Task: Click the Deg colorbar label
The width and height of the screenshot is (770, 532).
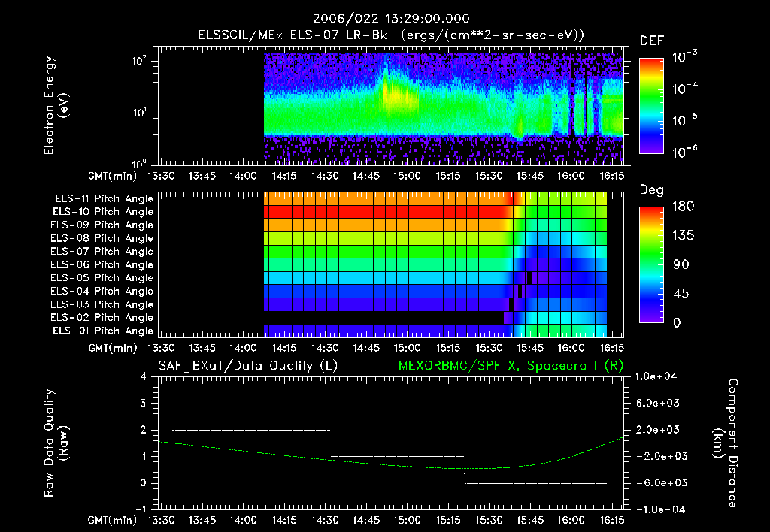Action: [652, 190]
